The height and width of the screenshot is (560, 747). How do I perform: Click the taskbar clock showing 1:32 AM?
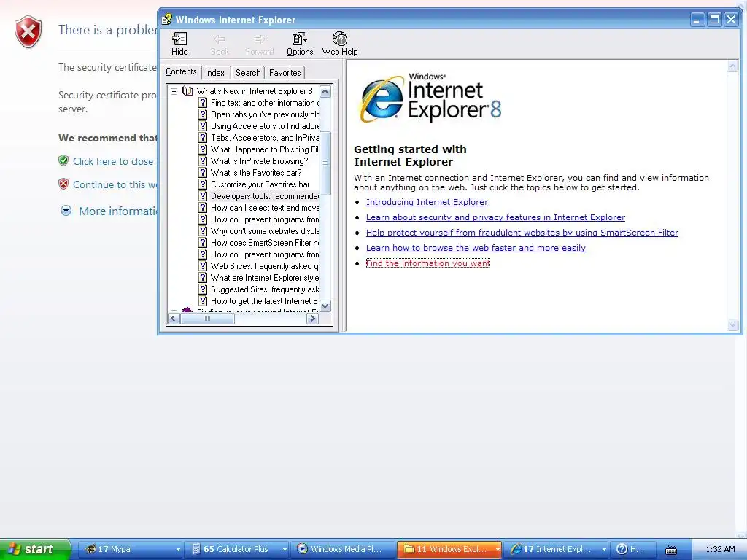pos(720,549)
